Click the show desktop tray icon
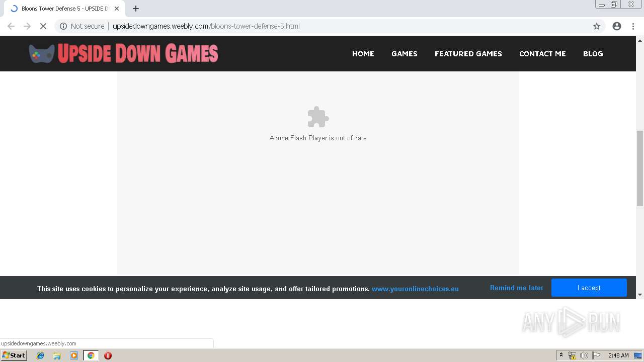This screenshot has width=644, height=362. pos(638,355)
